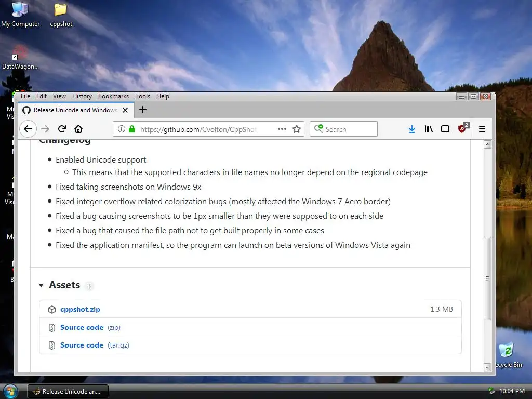Click the Fixed taking screenshots on Windows 9x line
The width and height of the screenshot is (532, 399).
(x=128, y=187)
